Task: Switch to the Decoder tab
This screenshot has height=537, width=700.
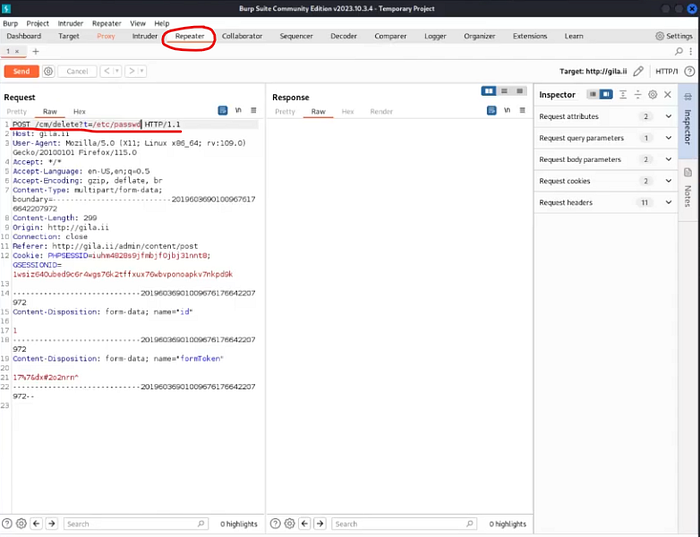Action: click(343, 36)
